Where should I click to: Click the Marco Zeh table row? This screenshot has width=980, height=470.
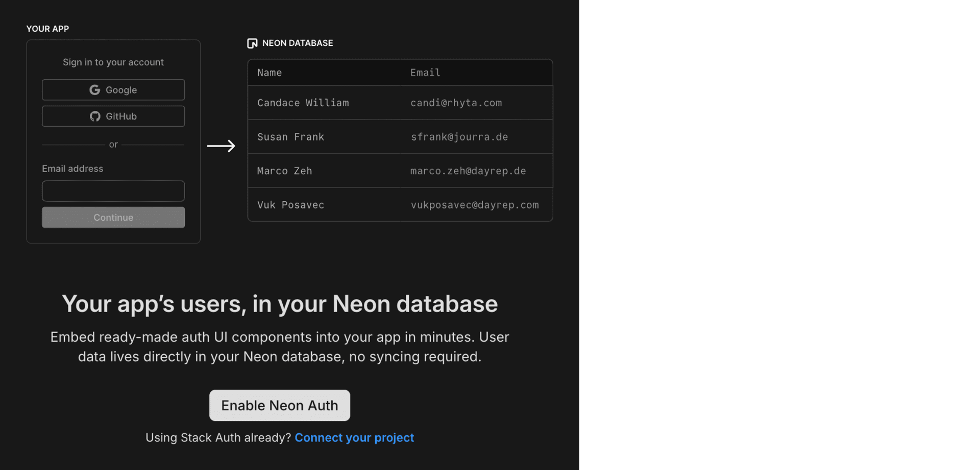[400, 171]
